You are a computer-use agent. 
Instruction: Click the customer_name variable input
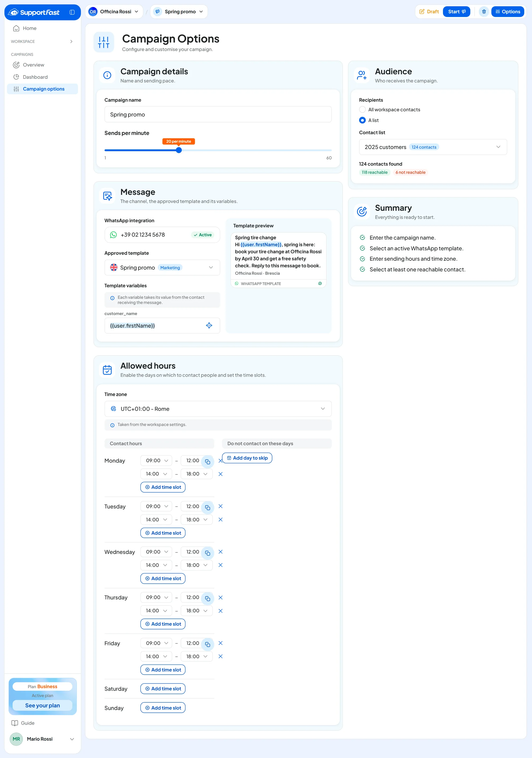coord(162,326)
